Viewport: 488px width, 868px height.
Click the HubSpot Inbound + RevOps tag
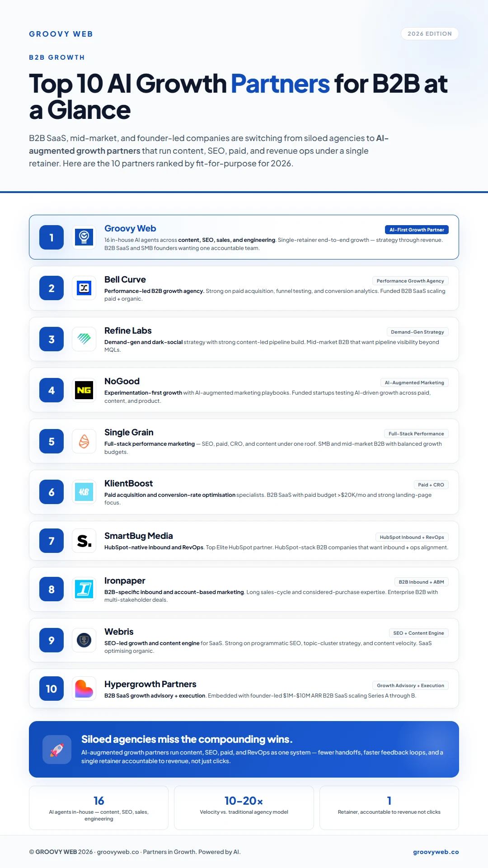(412, 537)
